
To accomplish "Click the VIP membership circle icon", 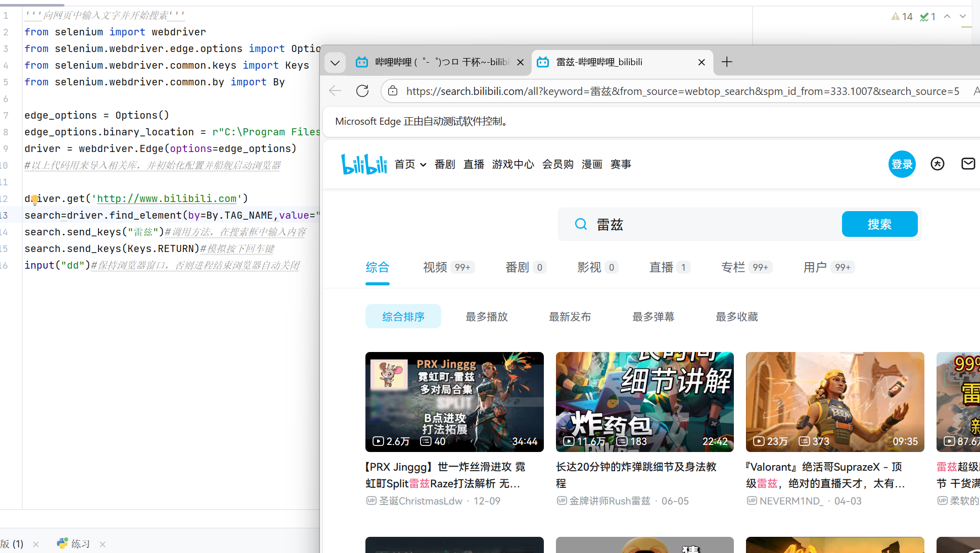I will [937, 164].
